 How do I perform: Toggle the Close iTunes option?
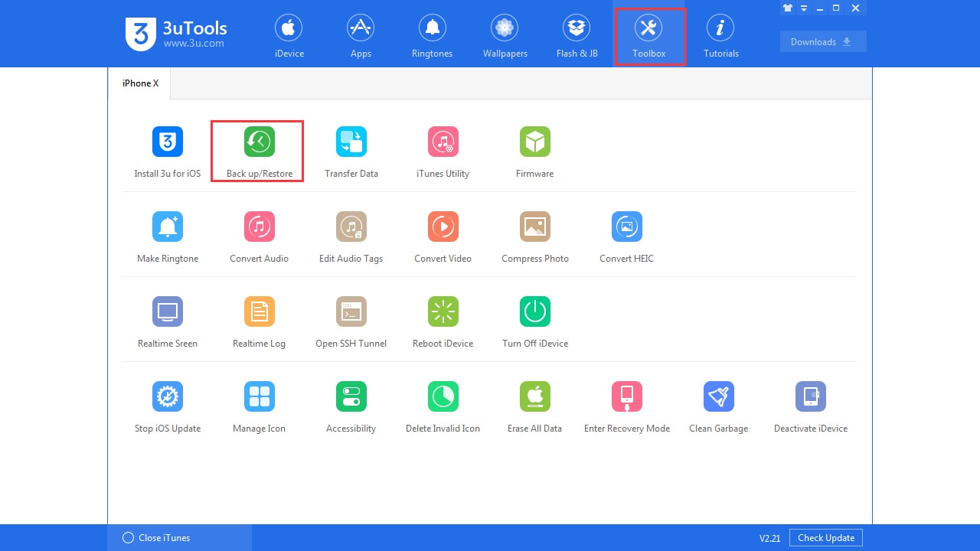click(x=156, y=538)
